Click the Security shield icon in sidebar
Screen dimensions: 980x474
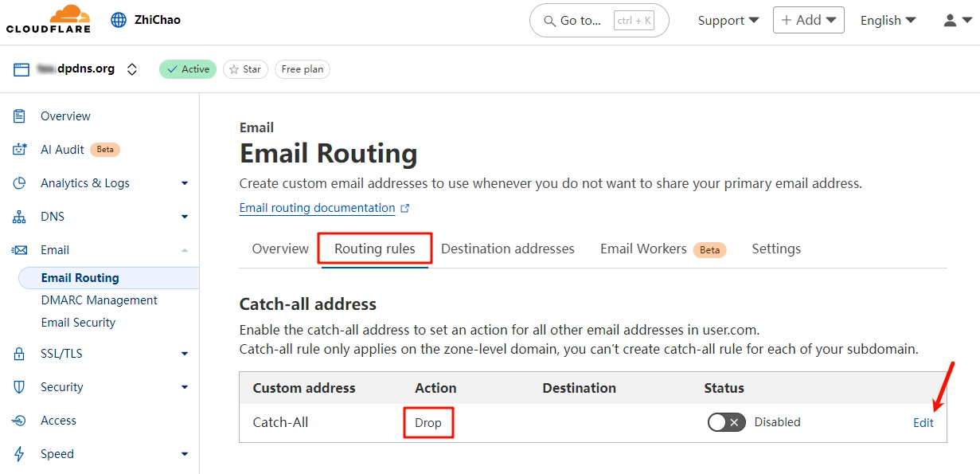click(x=20, y=387)
